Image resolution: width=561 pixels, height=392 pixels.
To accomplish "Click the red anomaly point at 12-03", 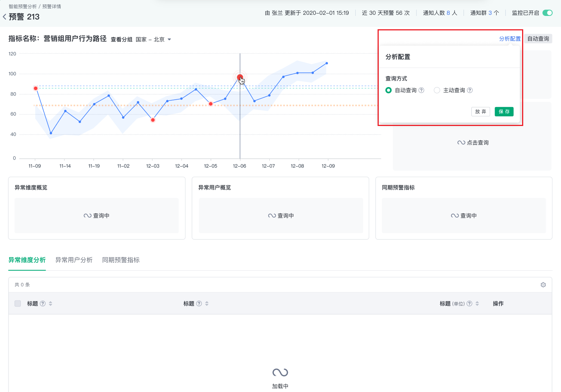I will point(153,120).
